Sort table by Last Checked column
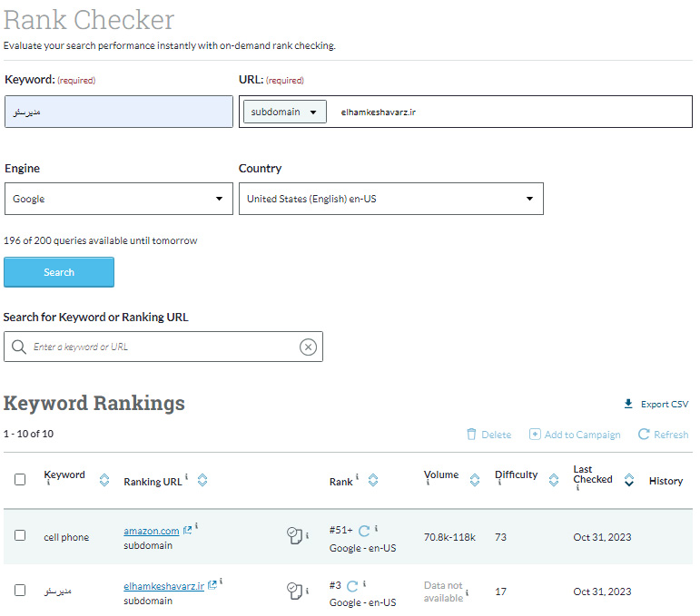 click(x=628, y=480)
